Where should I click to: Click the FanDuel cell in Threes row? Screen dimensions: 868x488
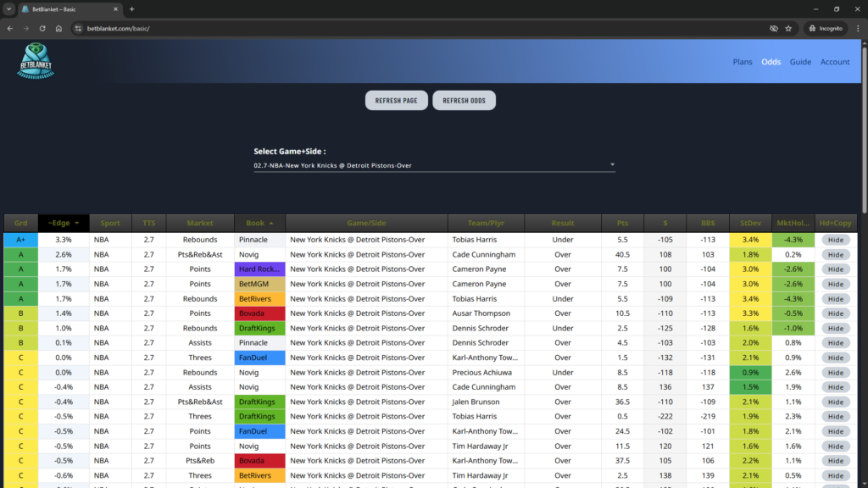point(259,358)
